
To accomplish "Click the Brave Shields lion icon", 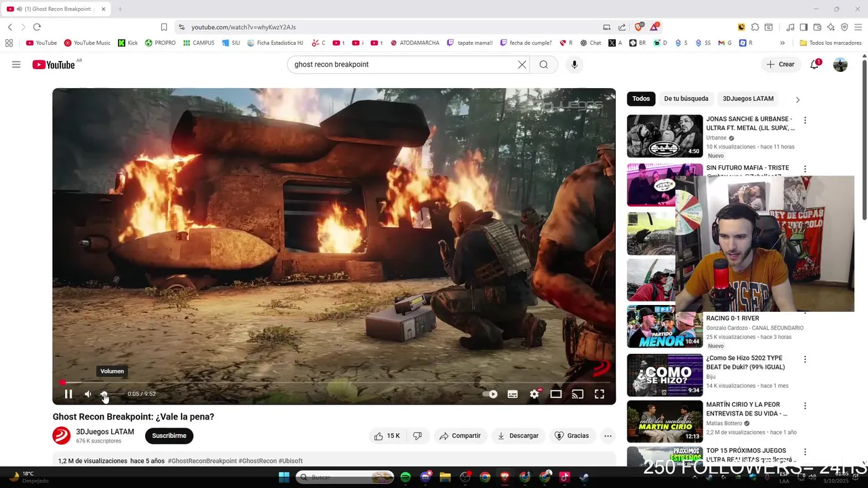I will pos(639,27).
